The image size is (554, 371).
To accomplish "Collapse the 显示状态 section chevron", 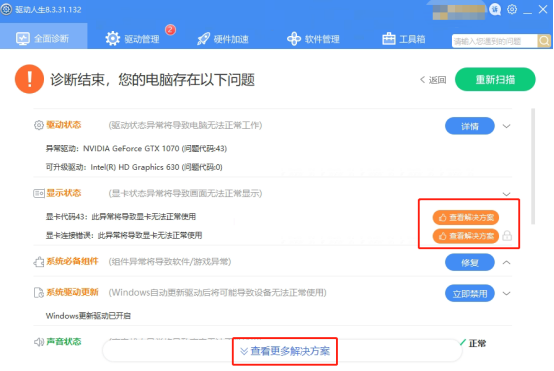I will coord(506,194).
